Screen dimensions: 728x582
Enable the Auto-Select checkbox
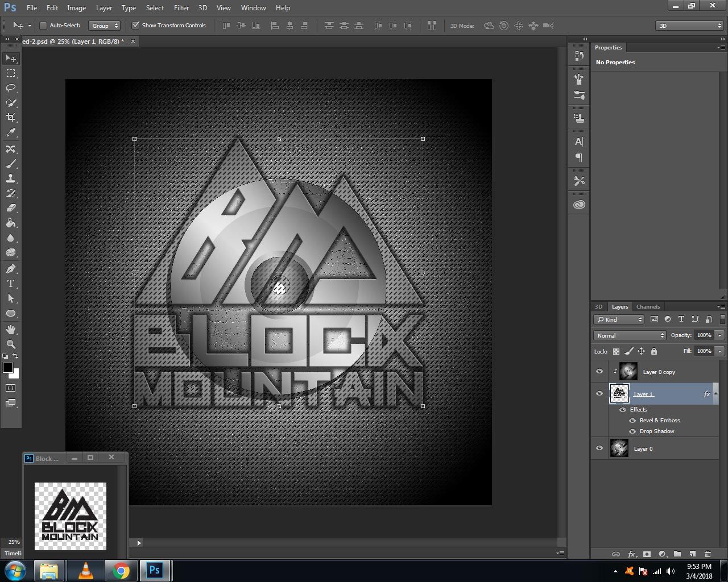(43, 26)
